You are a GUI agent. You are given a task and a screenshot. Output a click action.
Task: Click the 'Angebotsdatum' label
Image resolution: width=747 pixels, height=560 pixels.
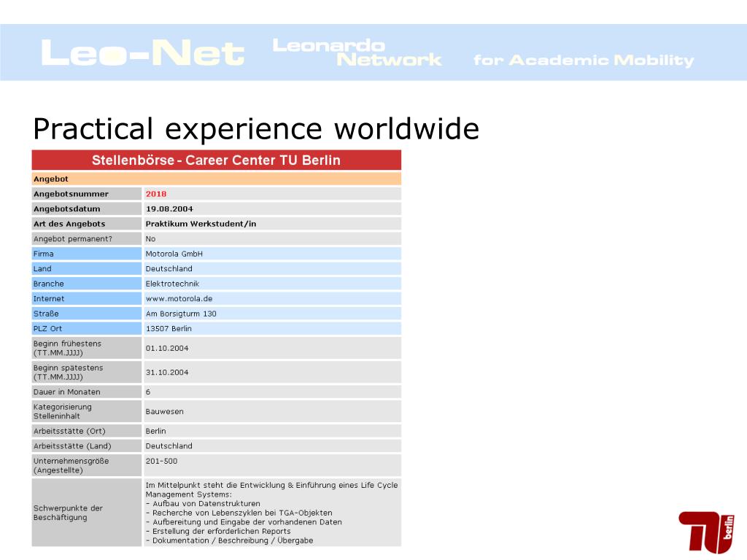(x=66, y=209)
